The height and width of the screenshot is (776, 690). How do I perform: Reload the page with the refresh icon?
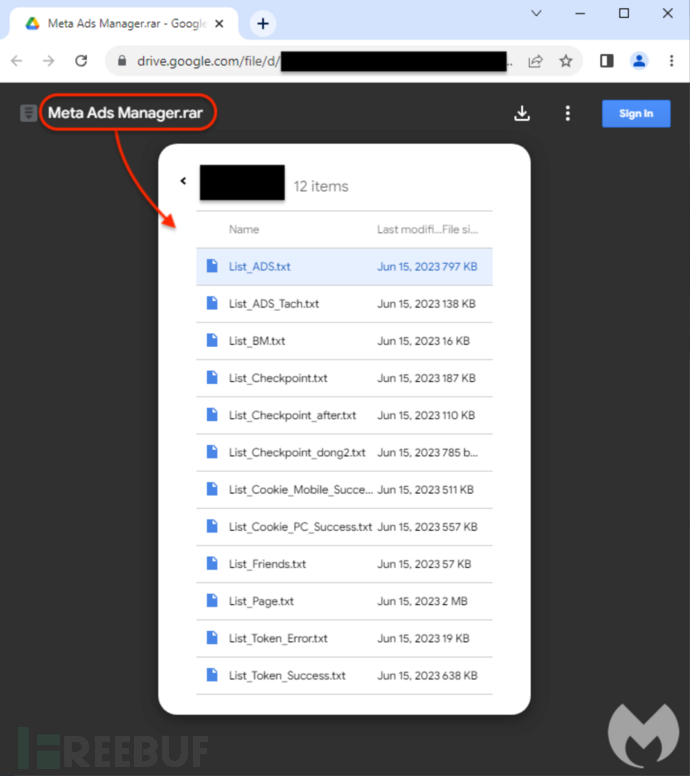[82, 61]
